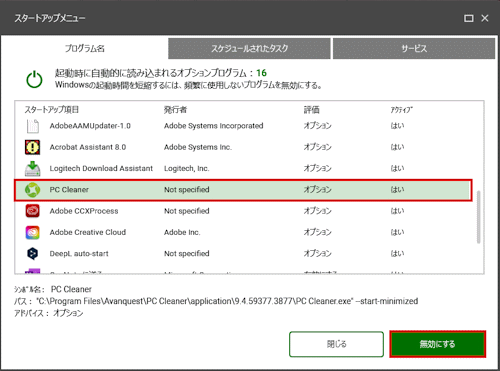Select Logitech Download Assistant name
The height and width of the screenshot is (371, 500).
coord(101,168)
